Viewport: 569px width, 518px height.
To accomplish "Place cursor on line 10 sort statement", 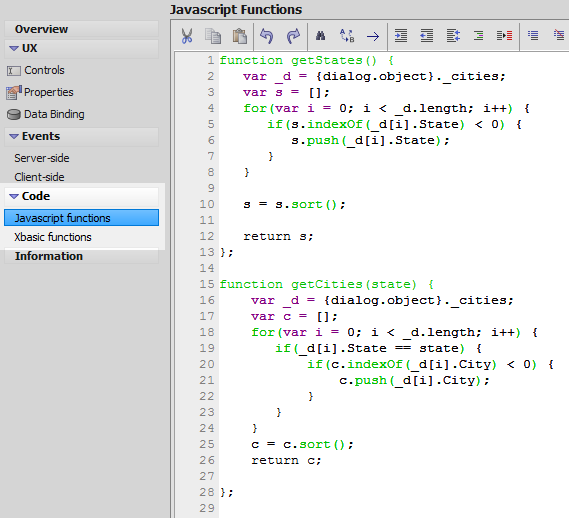I will 294,204.
